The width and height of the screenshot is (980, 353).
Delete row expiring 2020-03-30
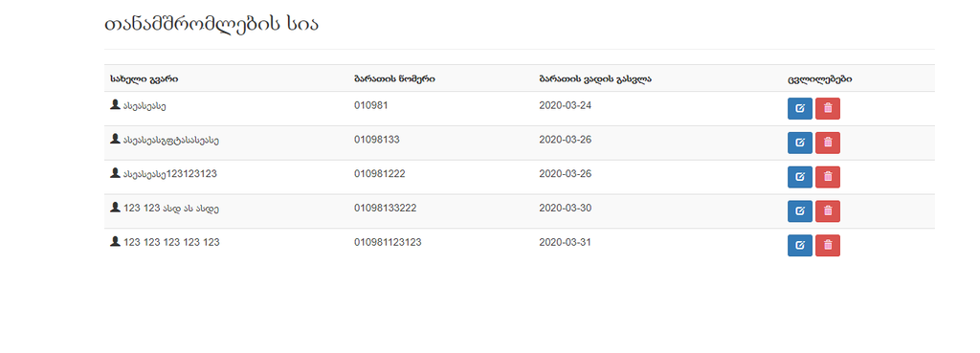(x=828, y=211)
